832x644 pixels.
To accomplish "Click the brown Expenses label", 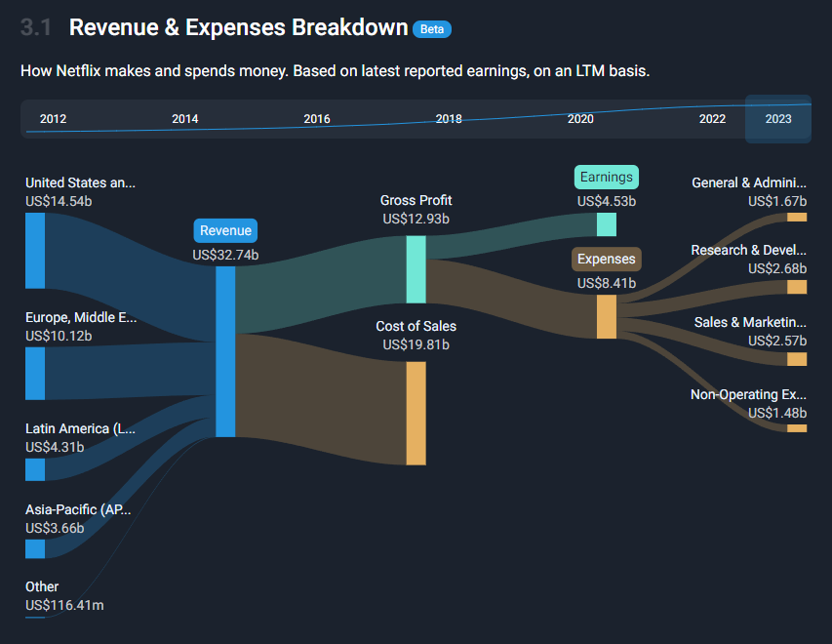I will (x=607, y=260).
